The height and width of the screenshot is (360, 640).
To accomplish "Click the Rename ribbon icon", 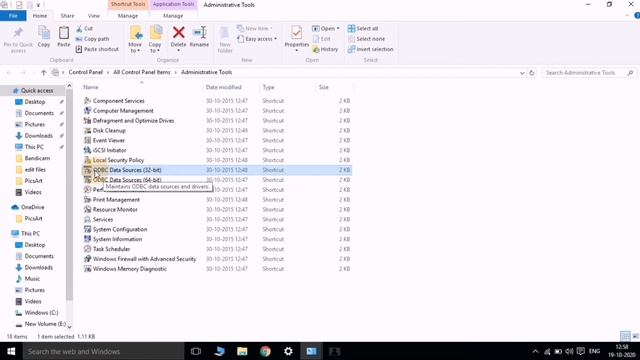I will pyautogui.click(x=199, y=33).
